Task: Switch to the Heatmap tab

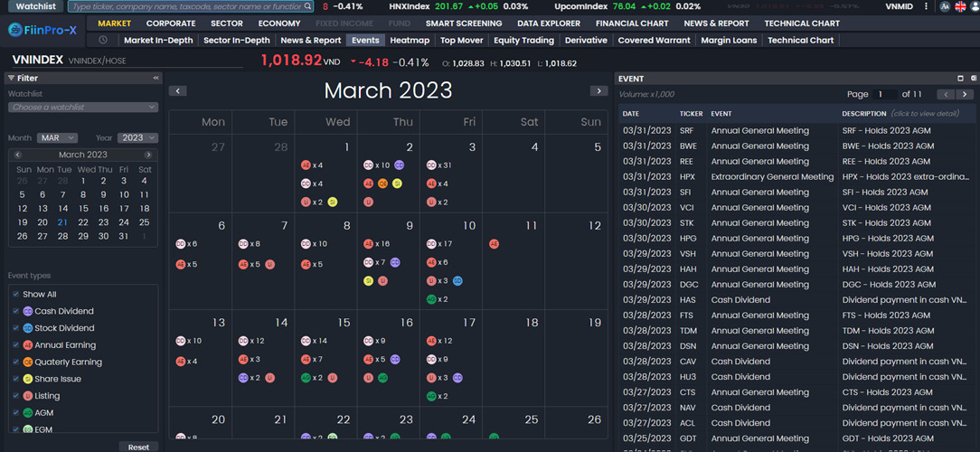Action: pos(410,41)
